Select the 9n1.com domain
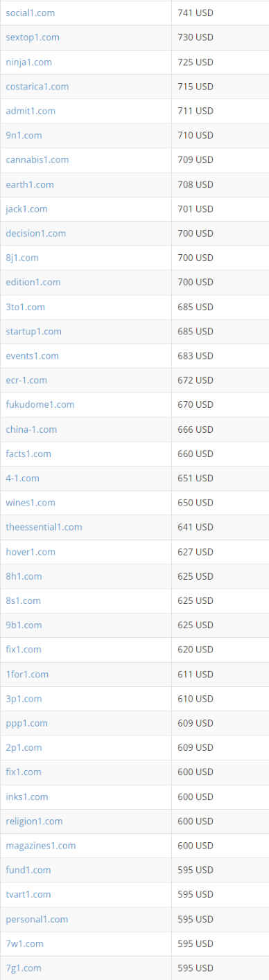The height and width of the screenshot is (980, 269). tap(24, 136)
